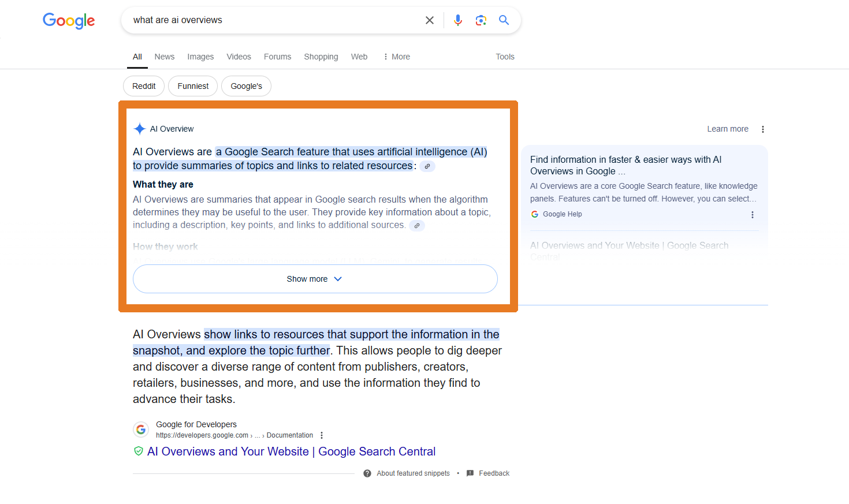
Task: Click the 'What they are' heading
Action: (x=163, y=184)
